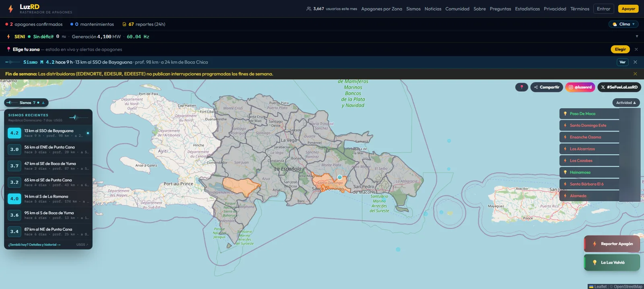Screen dimensions: 644x289
Task: Click the Apoyar button
Action: tap(628, 9)
